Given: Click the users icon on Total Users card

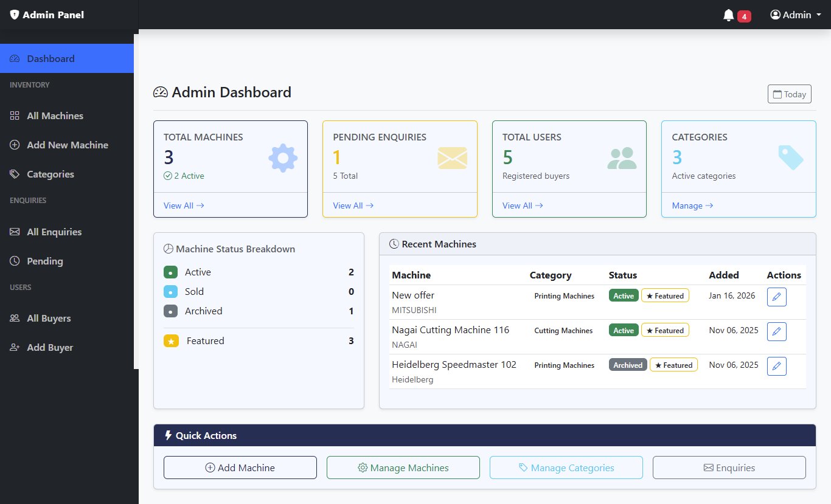Looking at the screenshot, I should (x=621, y=157).
